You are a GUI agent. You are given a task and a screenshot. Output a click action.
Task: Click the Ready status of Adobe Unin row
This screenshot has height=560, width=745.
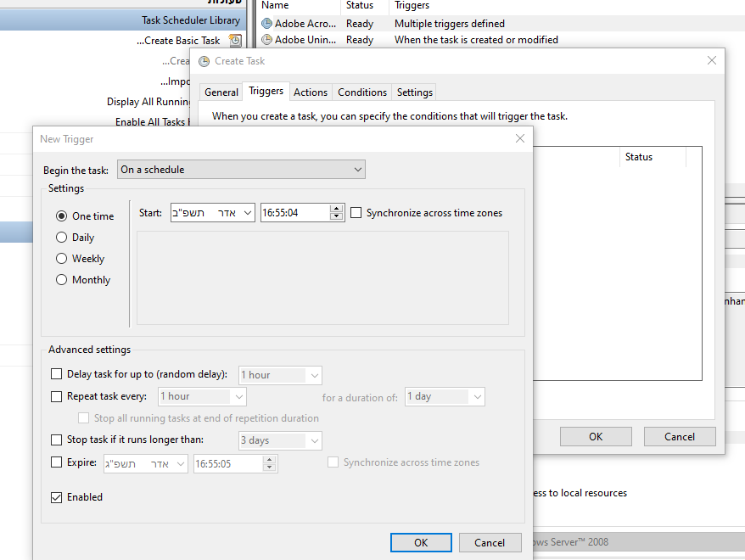(360, 40)
